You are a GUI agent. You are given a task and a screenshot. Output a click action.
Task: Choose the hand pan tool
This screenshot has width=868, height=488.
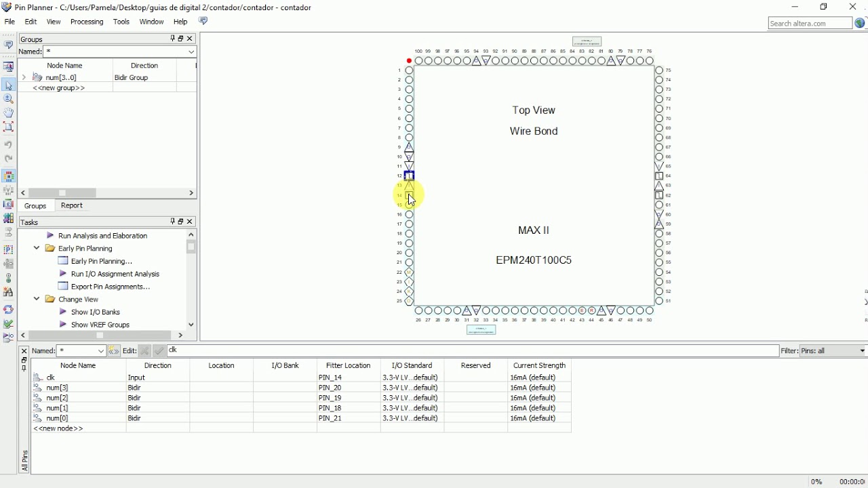(9, 113)
